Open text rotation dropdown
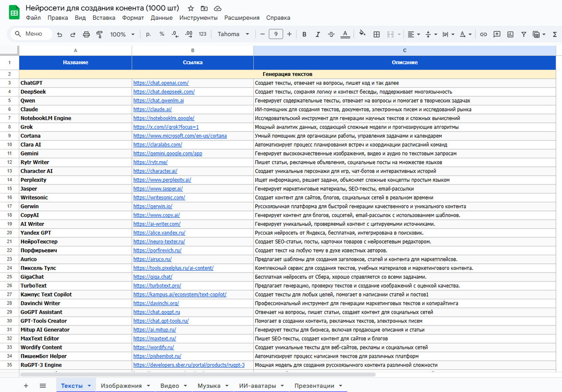The image size is (562, 392). (x=466, y=34)
